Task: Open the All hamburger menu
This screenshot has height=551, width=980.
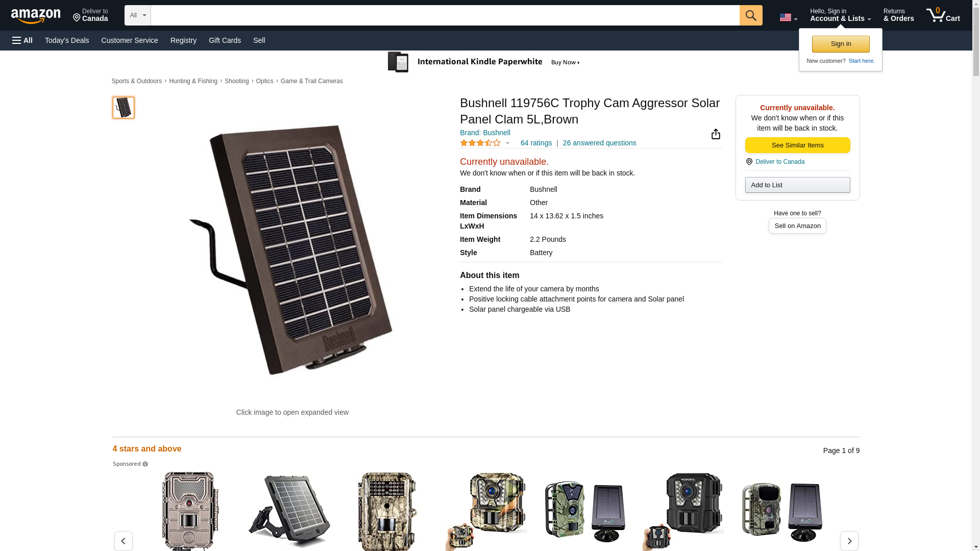Action: pyautogui.click(x=22, y=40)
